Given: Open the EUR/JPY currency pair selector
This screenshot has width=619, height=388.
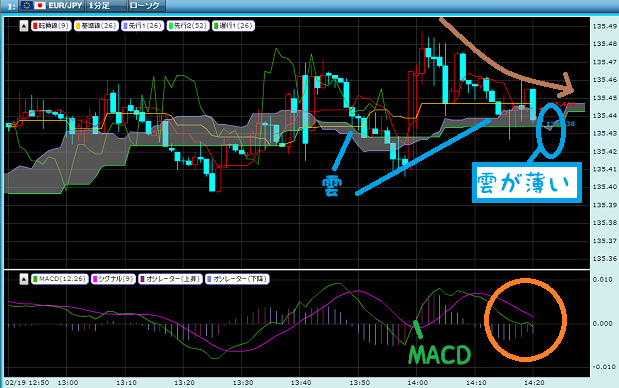Looking at the screenshot, I should (53, 6).
